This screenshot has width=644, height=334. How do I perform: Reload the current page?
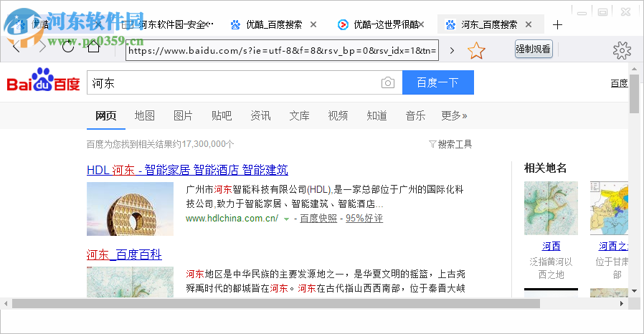pyautogui.click(x=68, y=47)
